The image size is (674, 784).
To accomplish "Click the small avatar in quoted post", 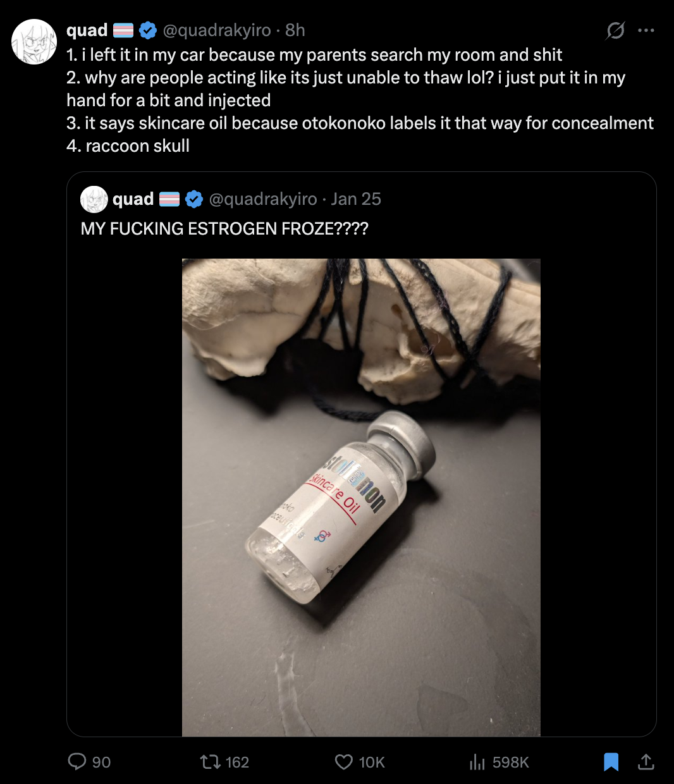I will tap(94, 199).
